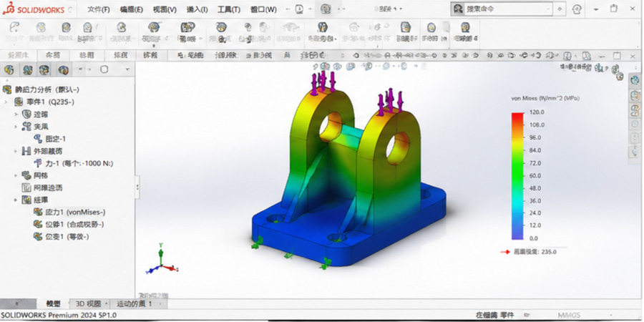Select the 力-1 (每个:-1000 N:) load

(74, 163)
